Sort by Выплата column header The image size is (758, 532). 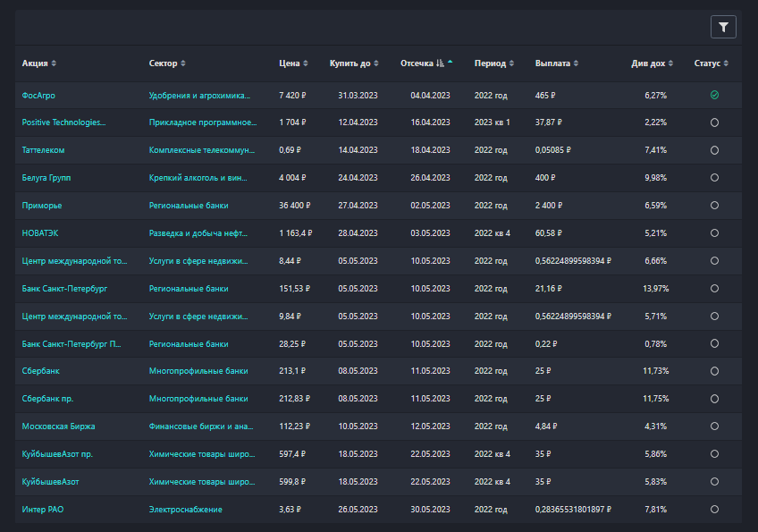coord(557,63)
